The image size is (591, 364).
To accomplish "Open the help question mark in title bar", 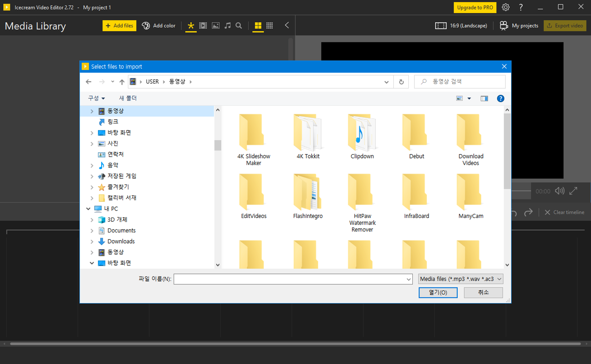I will click(521, 7).
